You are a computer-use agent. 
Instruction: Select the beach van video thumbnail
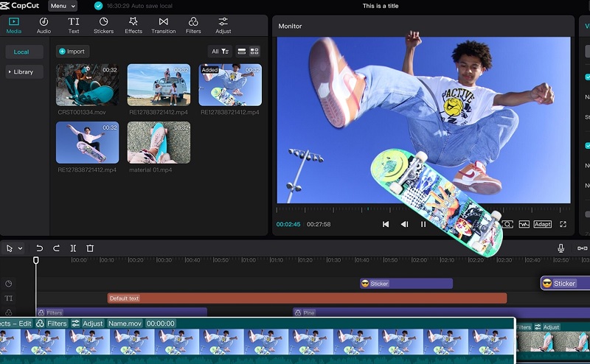[159, 85]
